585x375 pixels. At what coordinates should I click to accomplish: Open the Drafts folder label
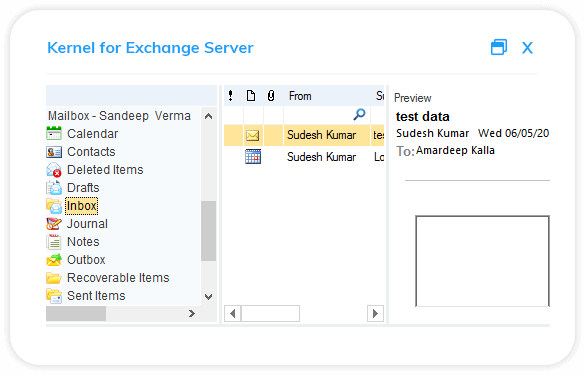[x=83, y=188]
